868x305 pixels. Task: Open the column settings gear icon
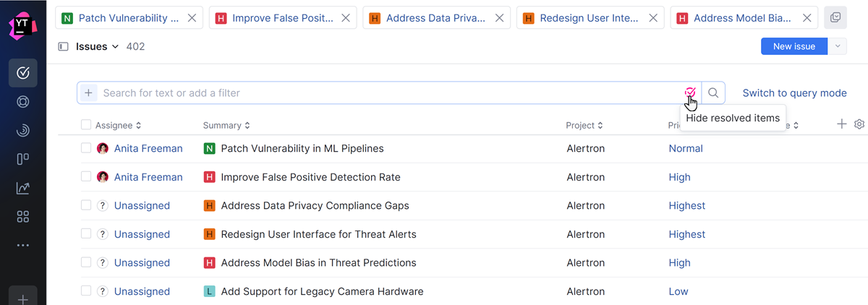pos(859,124)
